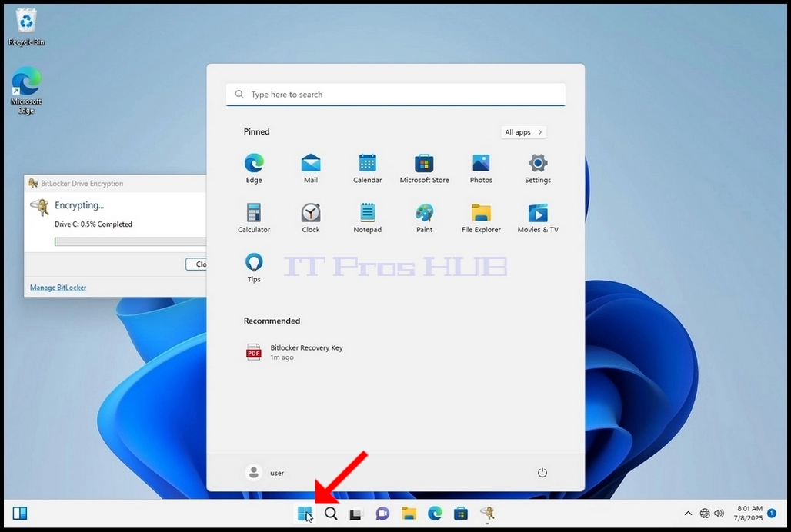Launch Calendar from Start menu

[x=367, y=169]
